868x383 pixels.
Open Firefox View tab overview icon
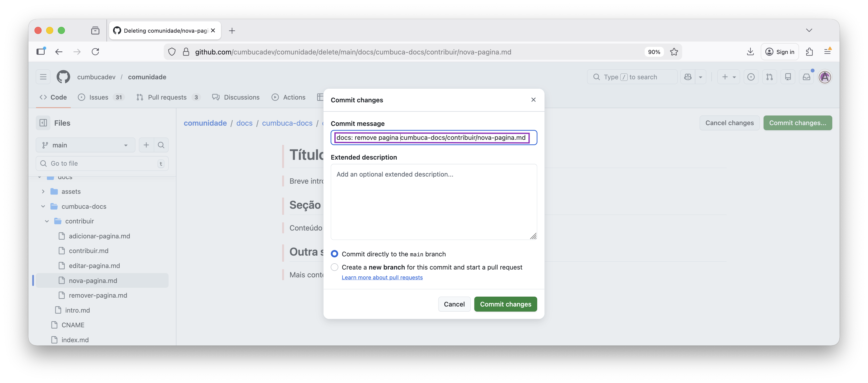[95, 31]
